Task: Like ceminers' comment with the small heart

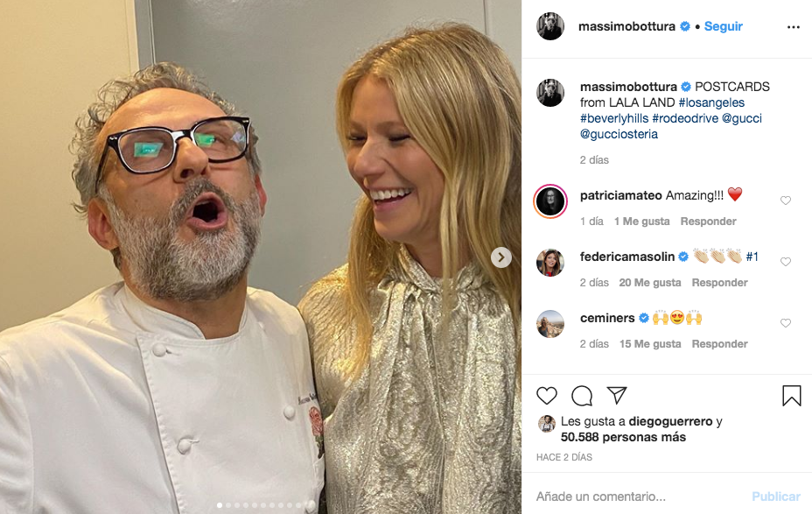Action: pos(785,323)
